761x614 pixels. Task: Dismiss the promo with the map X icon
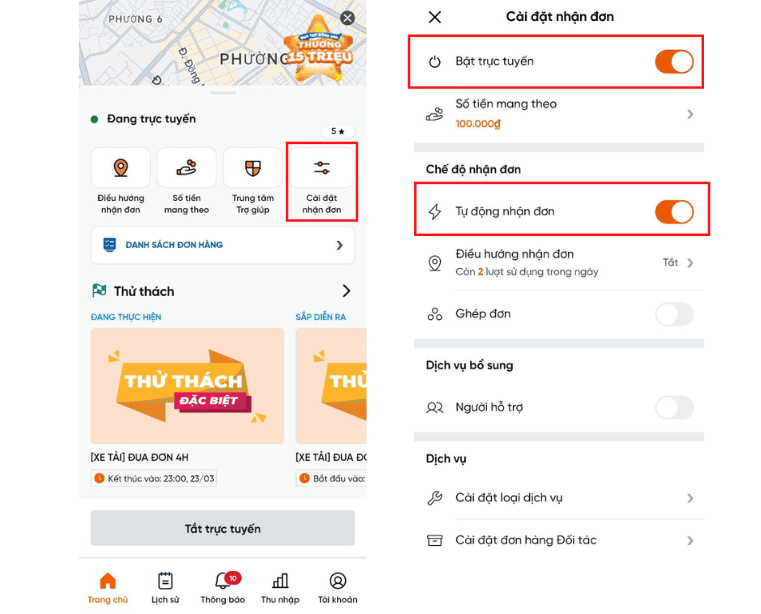(x=347, y=18)
